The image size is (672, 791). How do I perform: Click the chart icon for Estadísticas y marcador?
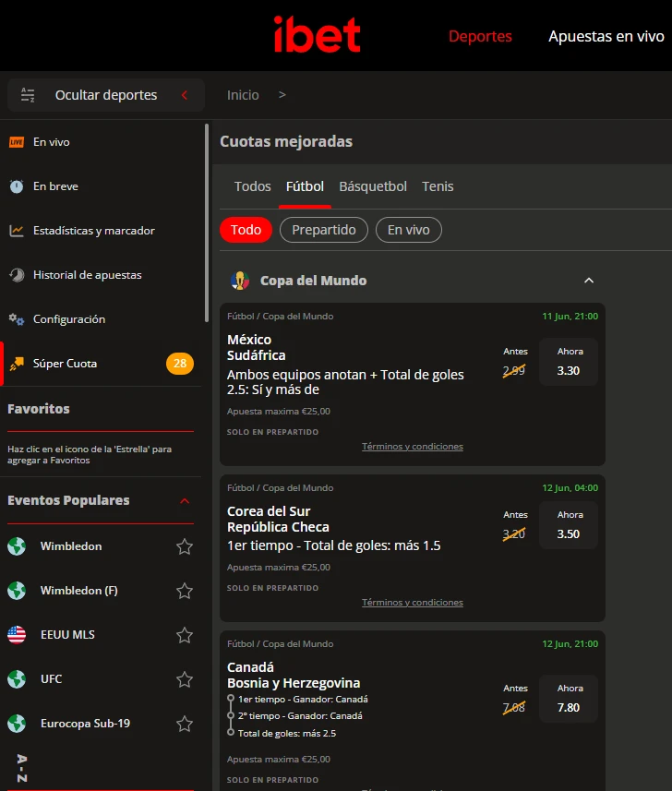[17, 231]
